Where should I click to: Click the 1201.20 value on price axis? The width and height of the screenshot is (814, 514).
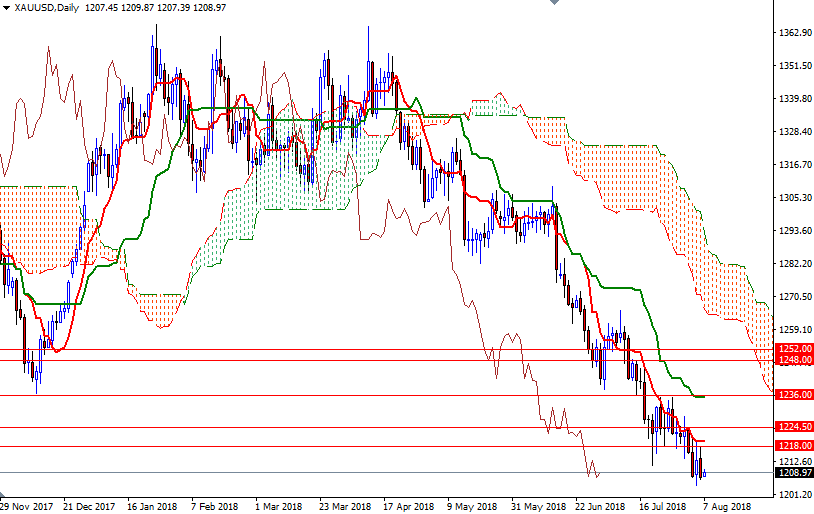click(x=794, y=495)
